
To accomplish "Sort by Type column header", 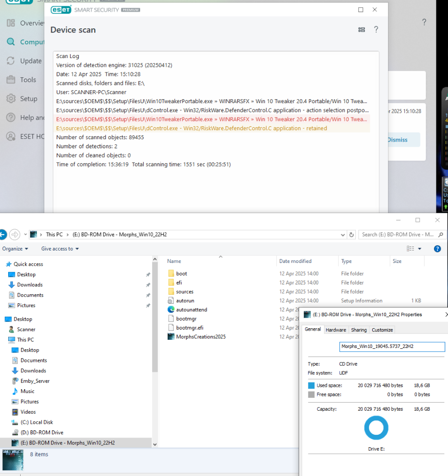I will (346, 261).
